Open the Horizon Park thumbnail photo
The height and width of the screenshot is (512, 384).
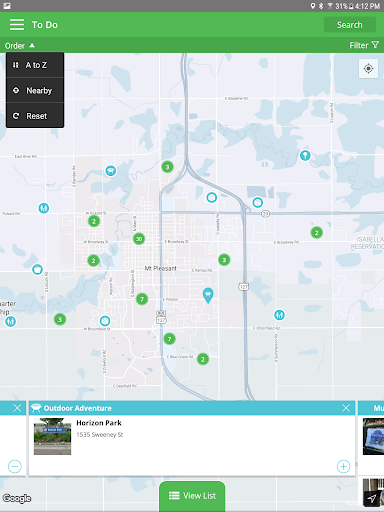pyautogui.click(x=52, y=436)
